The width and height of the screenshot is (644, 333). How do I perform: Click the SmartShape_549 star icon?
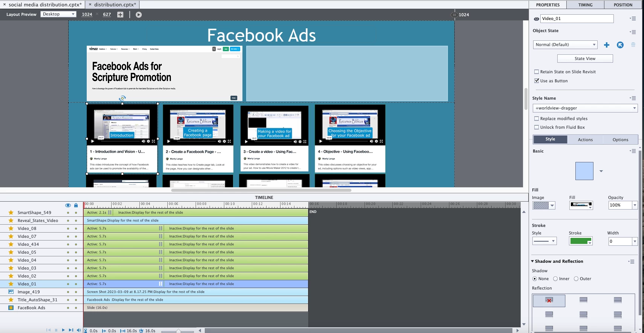11,213
